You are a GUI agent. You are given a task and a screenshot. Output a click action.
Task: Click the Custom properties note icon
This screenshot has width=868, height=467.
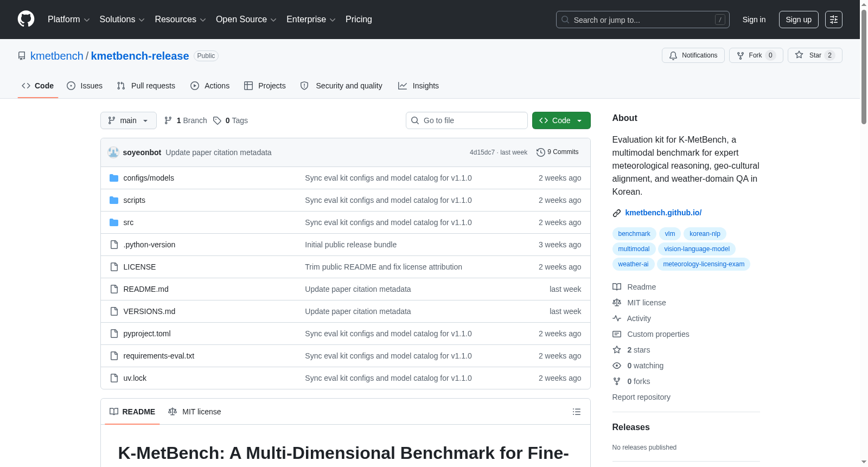(617, 334)
